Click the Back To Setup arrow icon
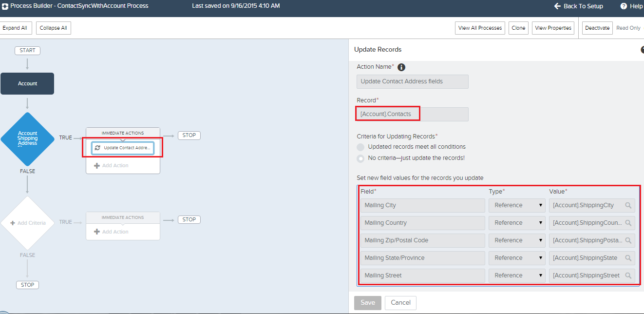Image resolution: width=644 pixels, height=314 pixels. [x=558, y=6]
